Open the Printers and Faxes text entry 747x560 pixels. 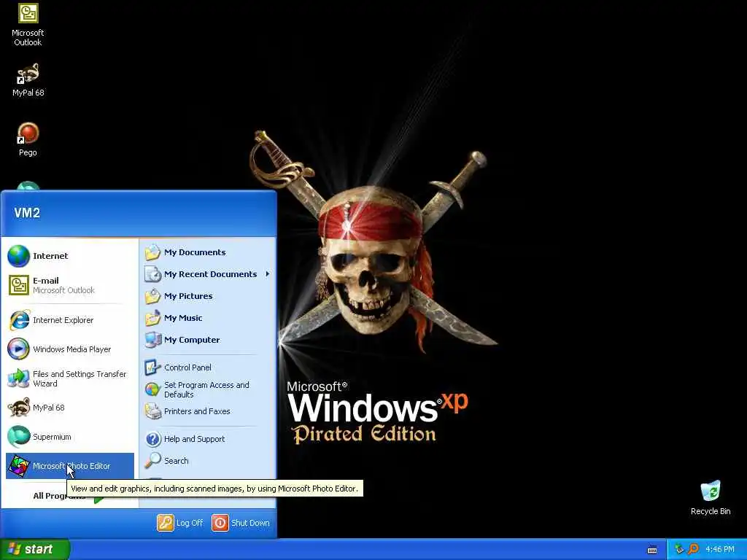(x=197, y=411)
